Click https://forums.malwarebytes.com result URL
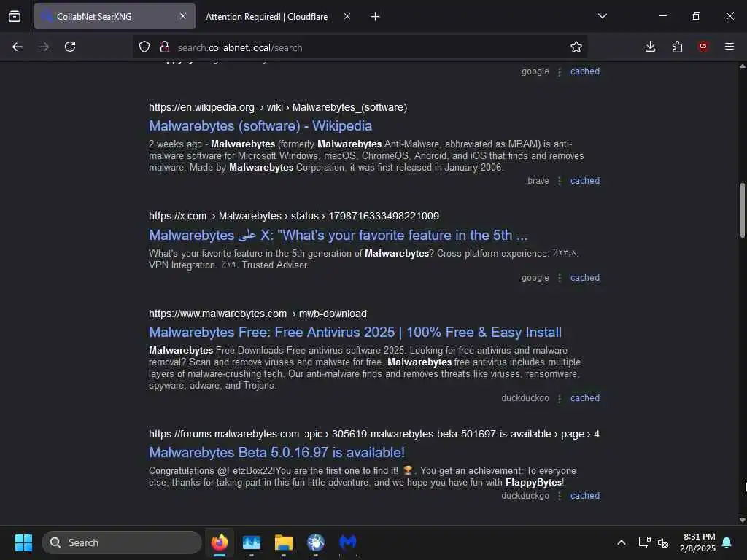This screenshot has height=560, width=747. pyautogui.click(x=224, y=435)
